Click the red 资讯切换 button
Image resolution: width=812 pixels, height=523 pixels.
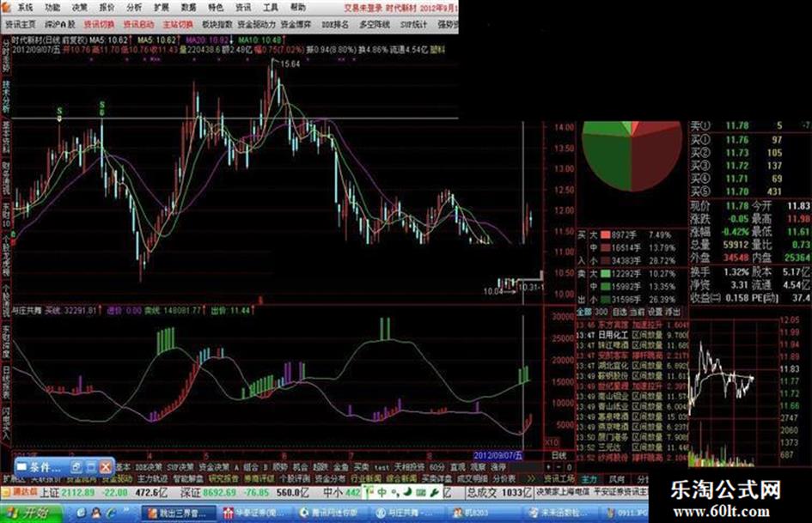[99, 24]
